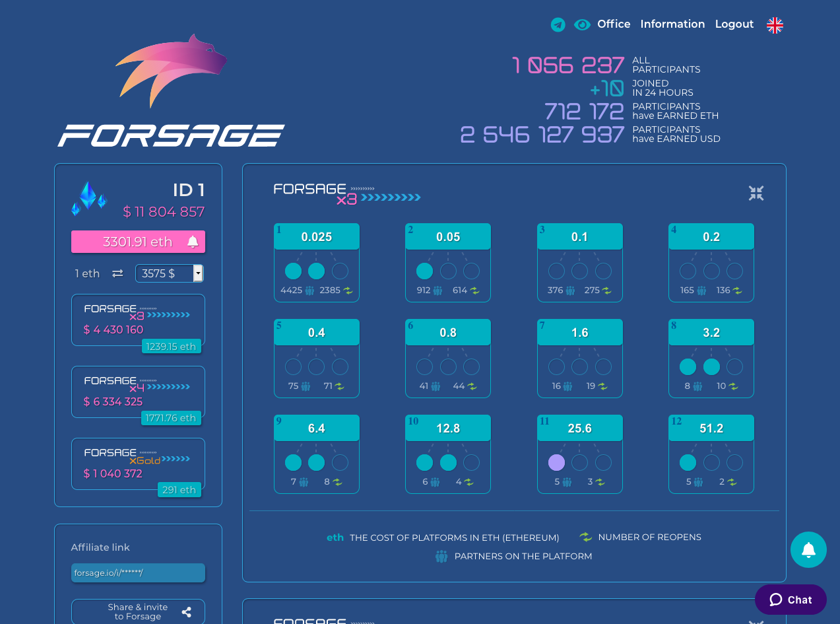Viewport: 840px width, 624px height.
Task: Click partners icon next to 75
Action: click(x=306, y=386)
